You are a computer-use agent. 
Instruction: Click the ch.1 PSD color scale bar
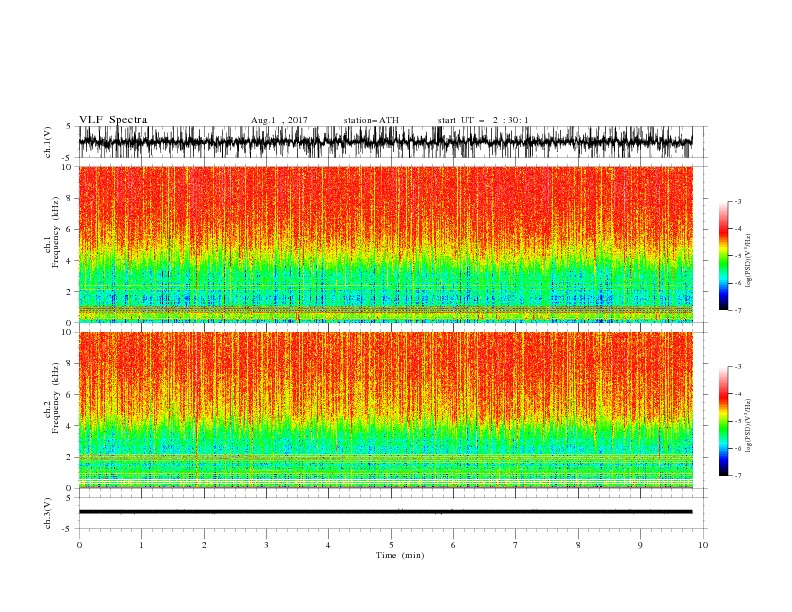723,256
